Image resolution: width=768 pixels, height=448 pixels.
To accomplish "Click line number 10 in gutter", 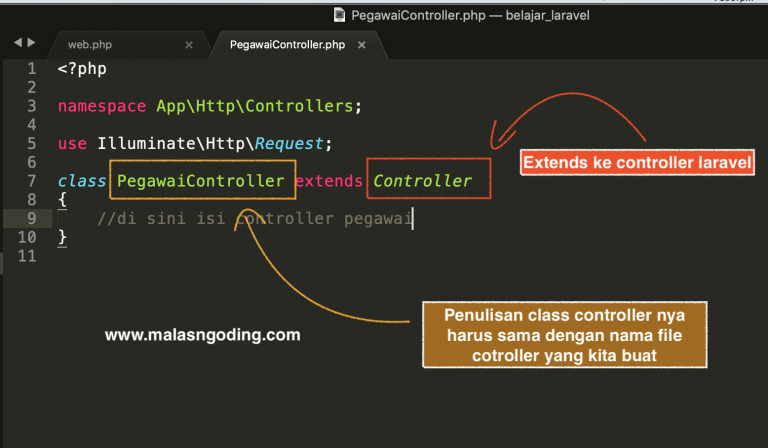I will (x=27, y=237).
